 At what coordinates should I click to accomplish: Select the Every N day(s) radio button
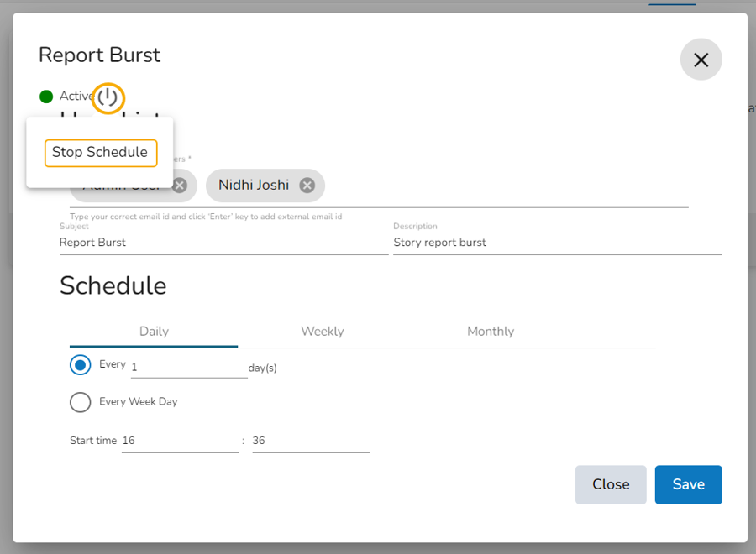pos(81,365)
